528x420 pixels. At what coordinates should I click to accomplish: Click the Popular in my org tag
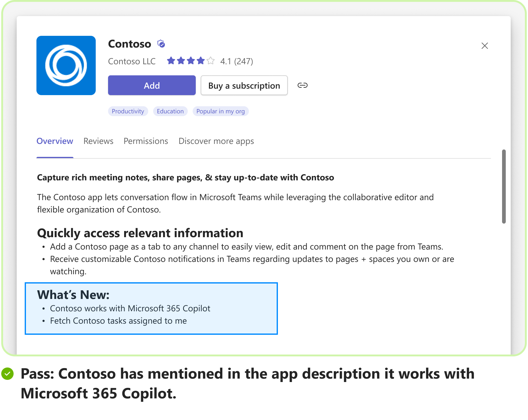(x=221, y=111)
